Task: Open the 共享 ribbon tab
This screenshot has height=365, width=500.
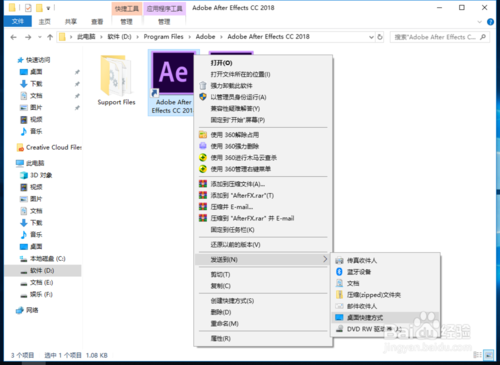Action: pyautogui.click(x=71, y=22)
